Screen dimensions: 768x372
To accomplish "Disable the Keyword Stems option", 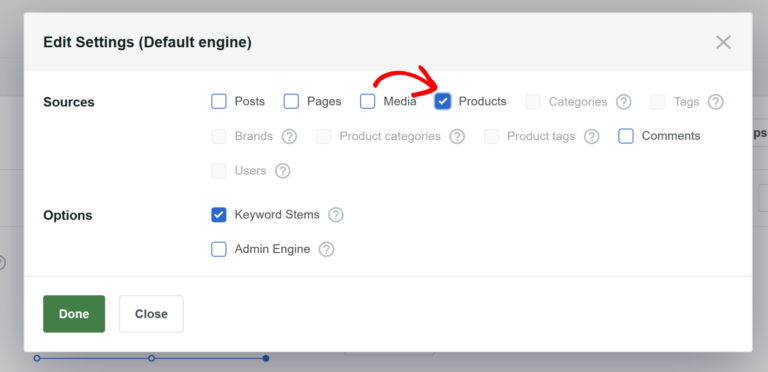I will pos(218,214).
